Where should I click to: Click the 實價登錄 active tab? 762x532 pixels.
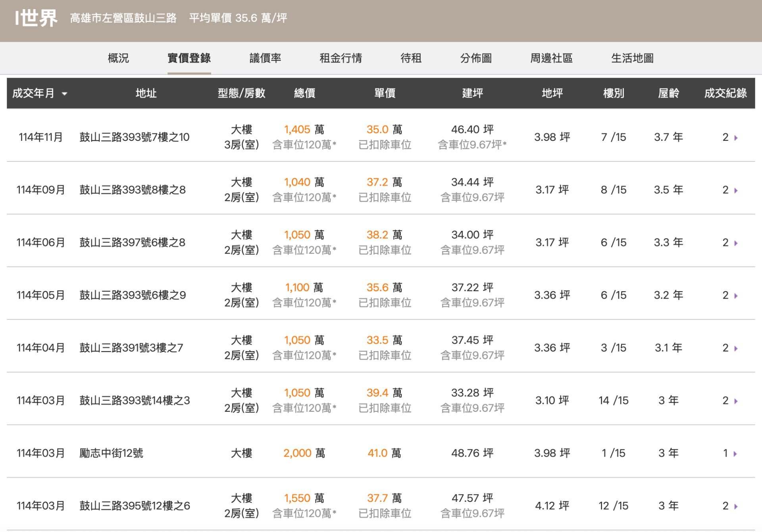(189, 58)
